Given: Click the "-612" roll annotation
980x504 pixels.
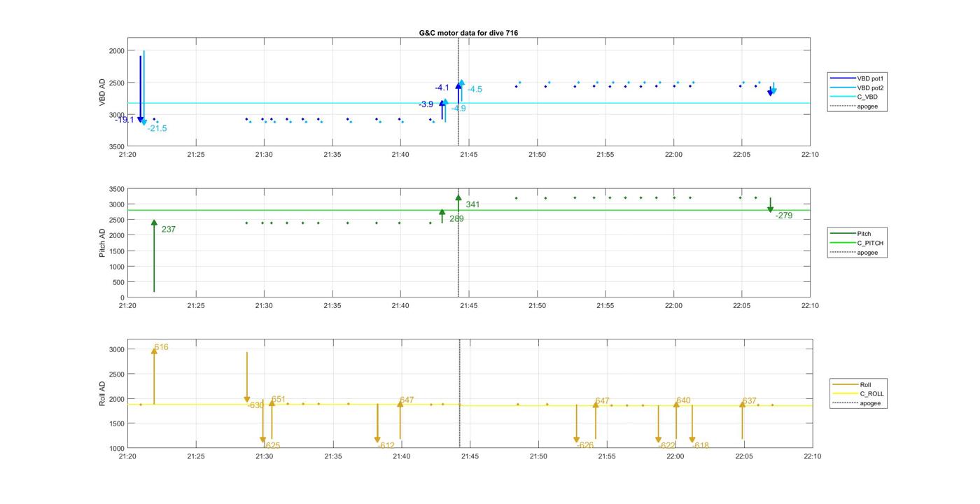Looking at the screenshot, I should click(386, 446).
